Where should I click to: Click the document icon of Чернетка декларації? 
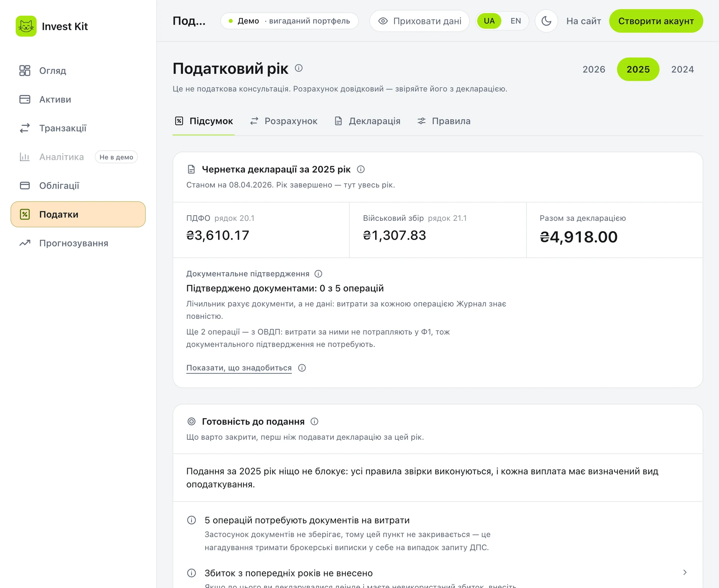[x=191, y=169]
